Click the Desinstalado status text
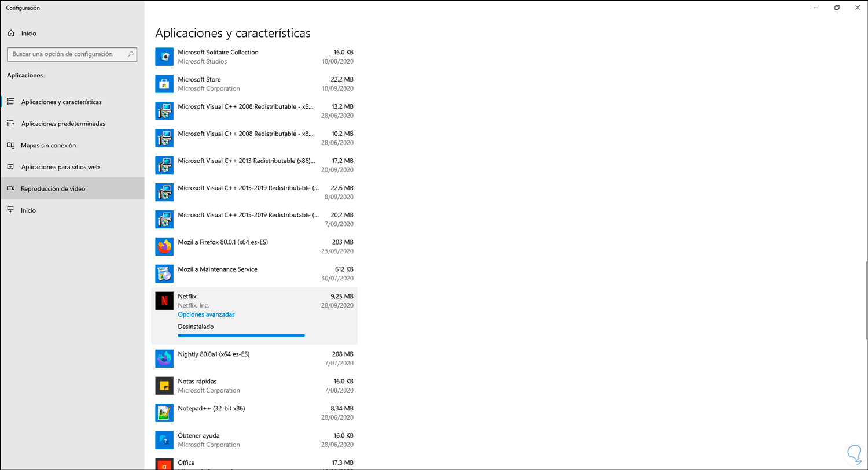The image size is (868, 470). 196,327
